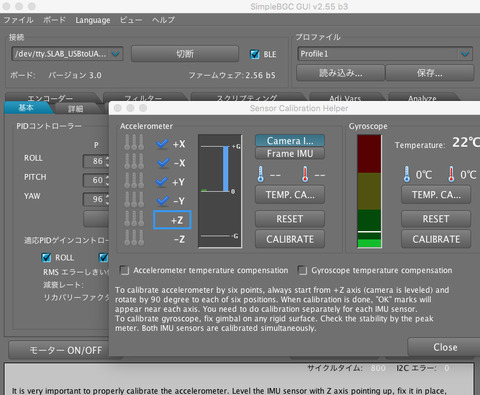Click gyroscope blue cold thermometer icon
Image resolution: width=480 pixels, height=395 pixels.
407,174
